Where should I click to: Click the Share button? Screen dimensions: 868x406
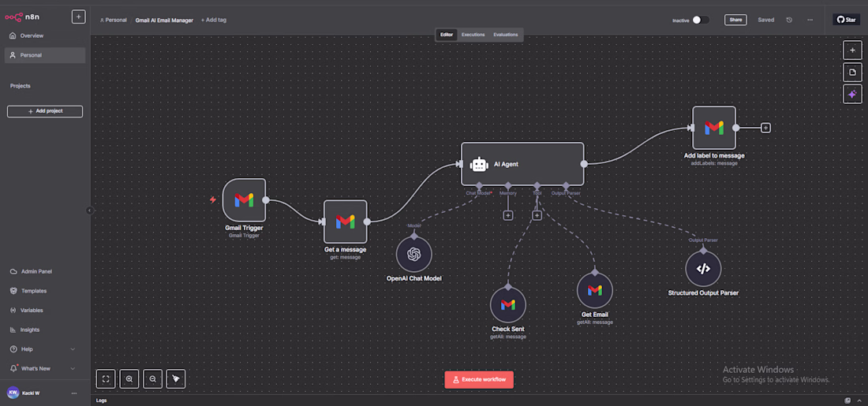(735, 20)
